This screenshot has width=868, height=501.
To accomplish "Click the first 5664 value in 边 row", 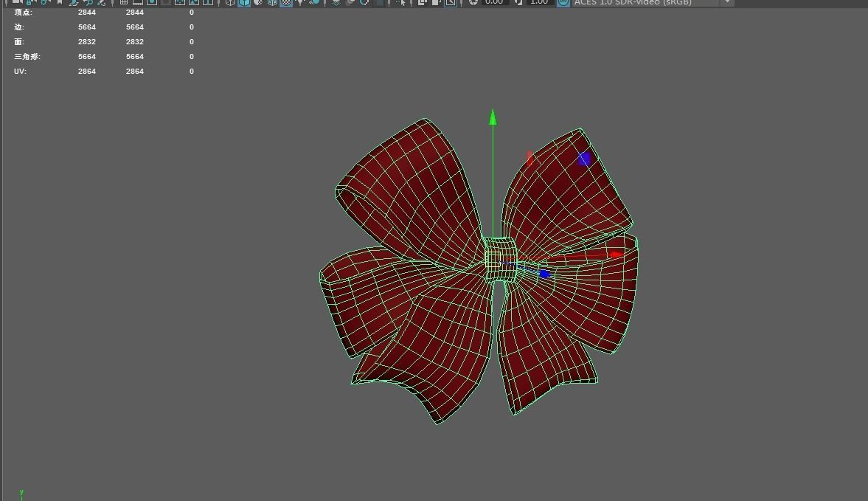I will pos(87,27).
